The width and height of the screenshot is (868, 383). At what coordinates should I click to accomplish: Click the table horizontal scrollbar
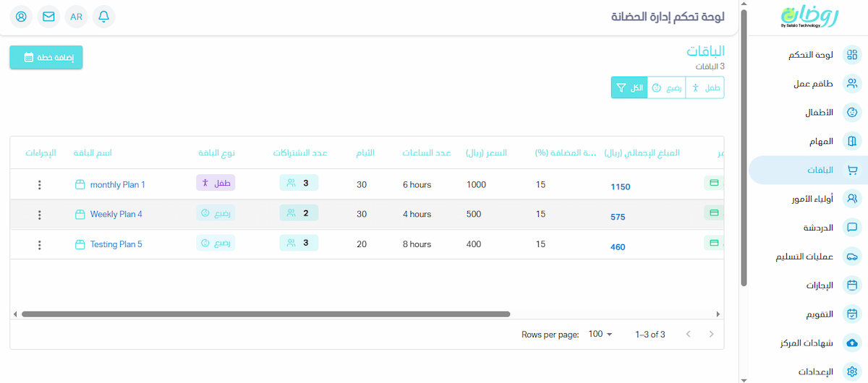pos(265,314)
